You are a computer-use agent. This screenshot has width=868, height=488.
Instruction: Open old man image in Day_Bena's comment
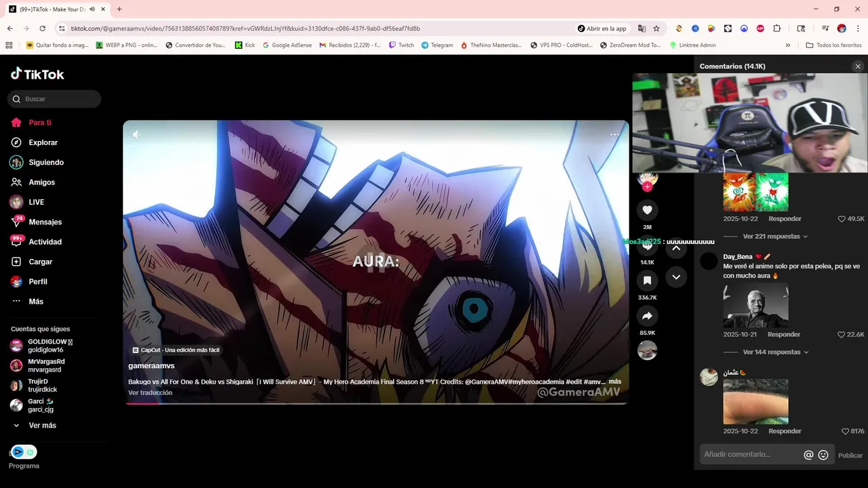coord(755,306)
